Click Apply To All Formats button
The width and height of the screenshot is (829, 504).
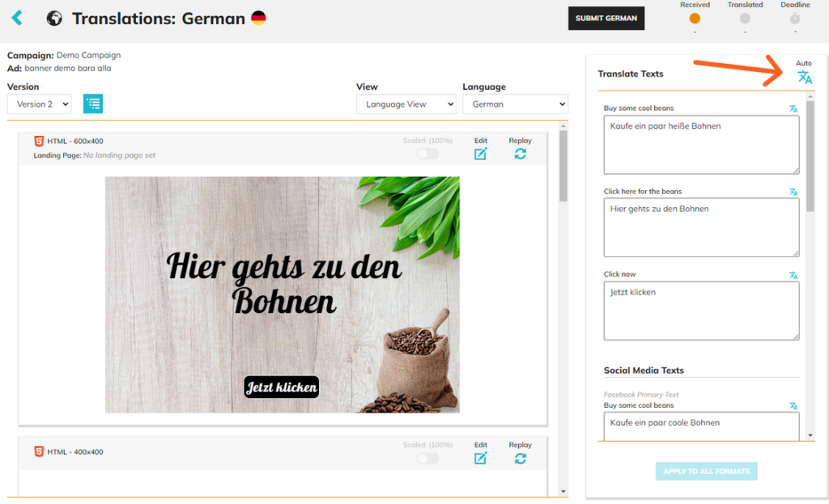(706, 472)
